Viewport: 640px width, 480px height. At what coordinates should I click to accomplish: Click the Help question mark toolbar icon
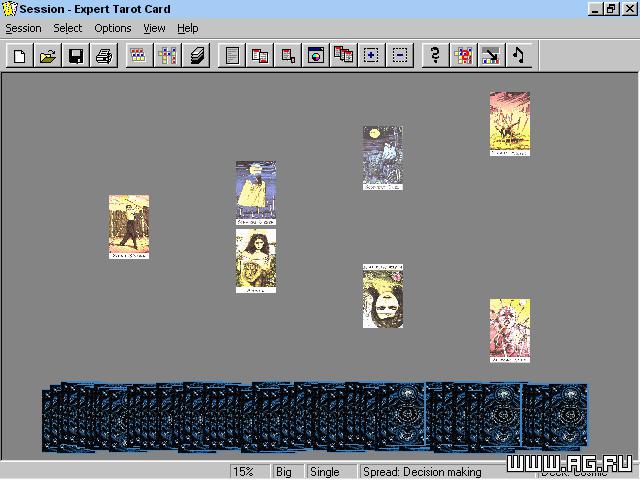[435, 56]
